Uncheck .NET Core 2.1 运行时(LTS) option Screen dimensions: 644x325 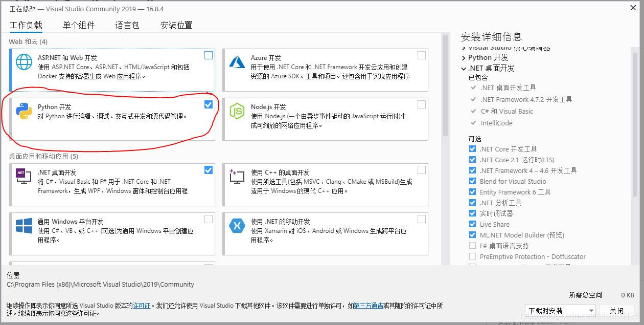[x=472, y=160]
